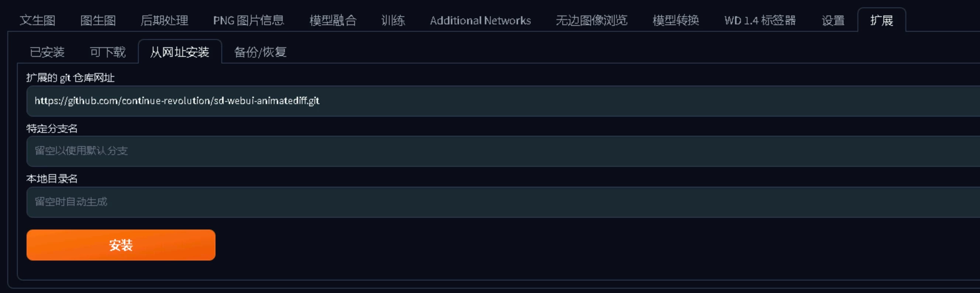Go to the 设置 tab
Screen dimensions: 980x293
[833, 20]
